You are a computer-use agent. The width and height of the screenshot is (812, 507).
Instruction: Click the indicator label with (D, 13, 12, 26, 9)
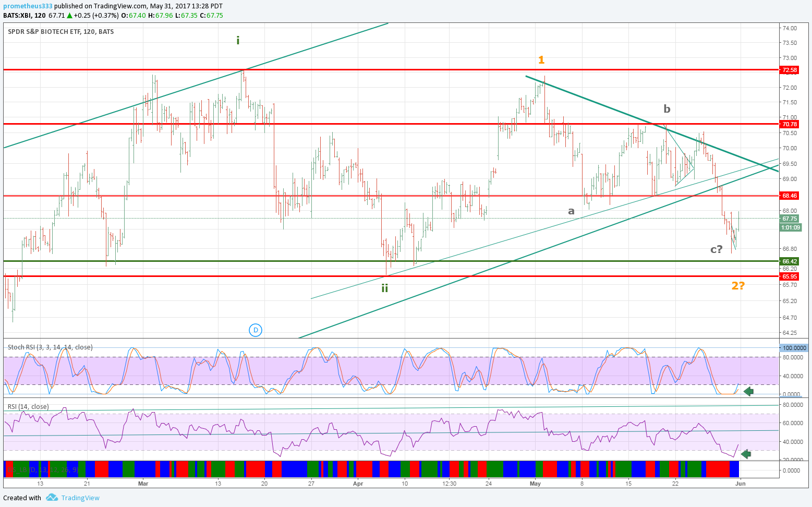[42, 470]
